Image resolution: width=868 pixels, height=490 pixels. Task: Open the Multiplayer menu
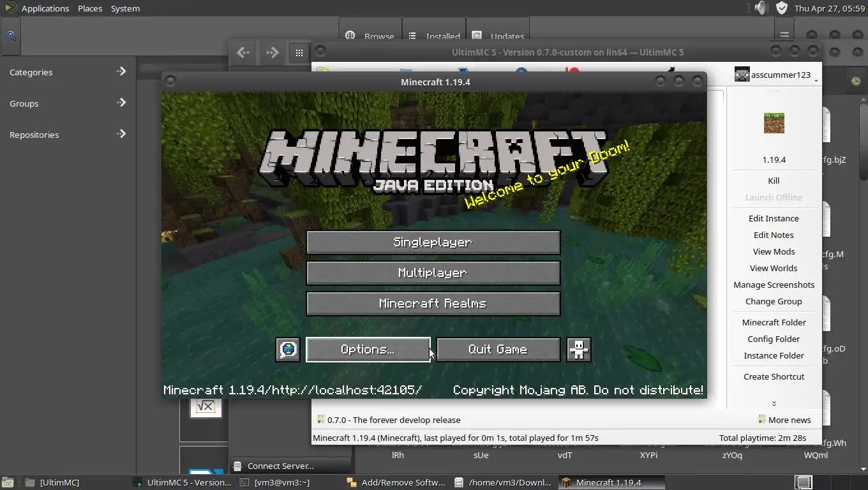coord(433,273)
